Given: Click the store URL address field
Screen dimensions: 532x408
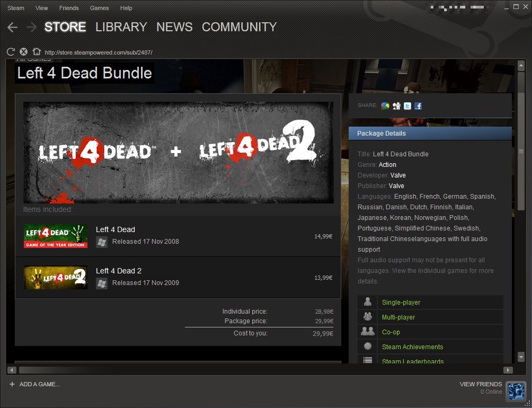Looking at the screenshot, I should coord(99,52).
